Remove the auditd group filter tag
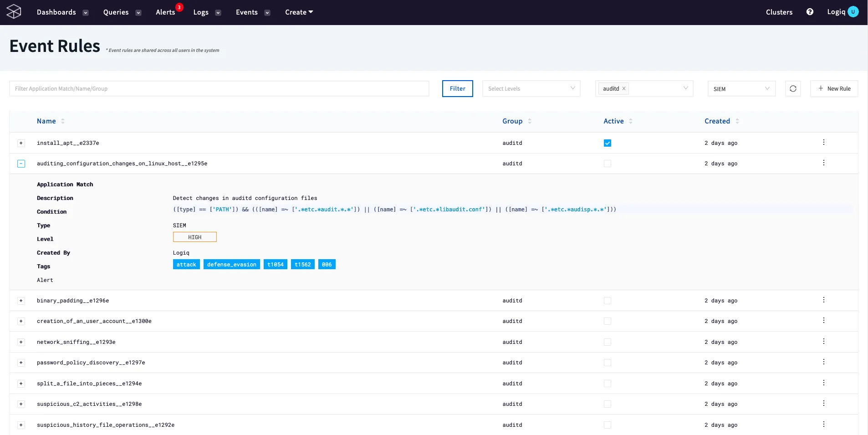The image size is (868, 435). 624,88
